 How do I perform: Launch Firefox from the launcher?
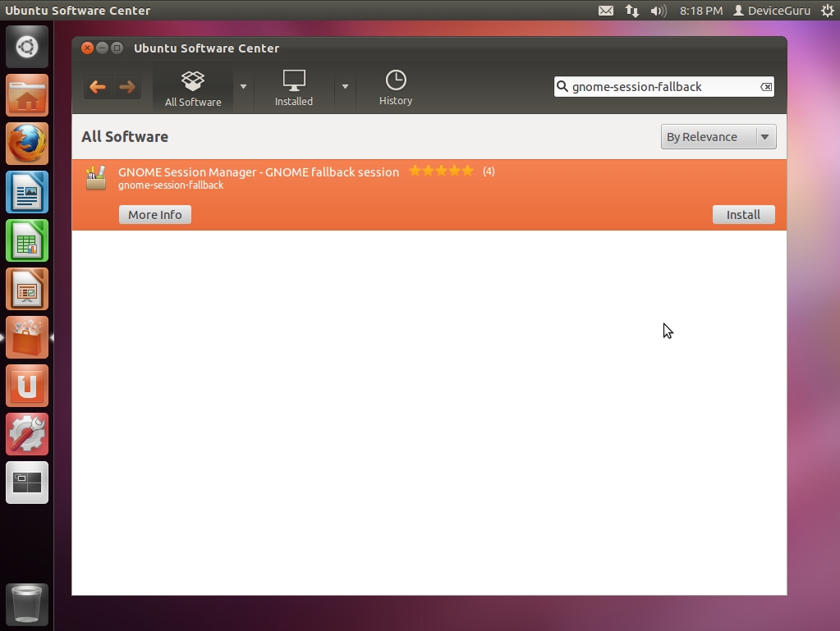27,144
